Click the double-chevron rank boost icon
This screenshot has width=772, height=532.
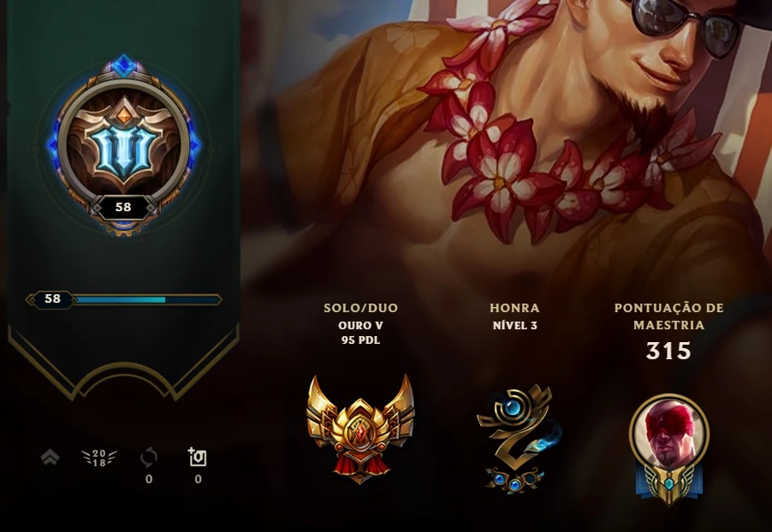50,458
